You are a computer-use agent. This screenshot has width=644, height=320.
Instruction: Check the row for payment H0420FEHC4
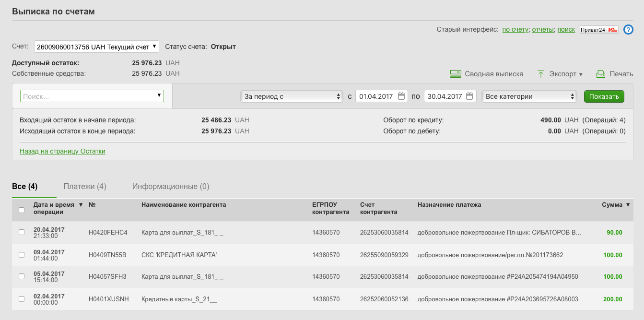pyautogui.click(x=22, y=232)
